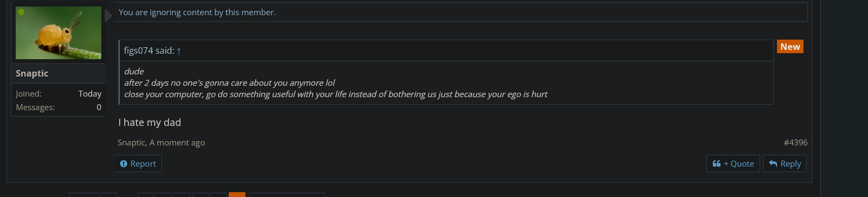This screenshot has height=197, width=868.
Task: Click the reply arrow icon
Action: click(x=773, y=163)
